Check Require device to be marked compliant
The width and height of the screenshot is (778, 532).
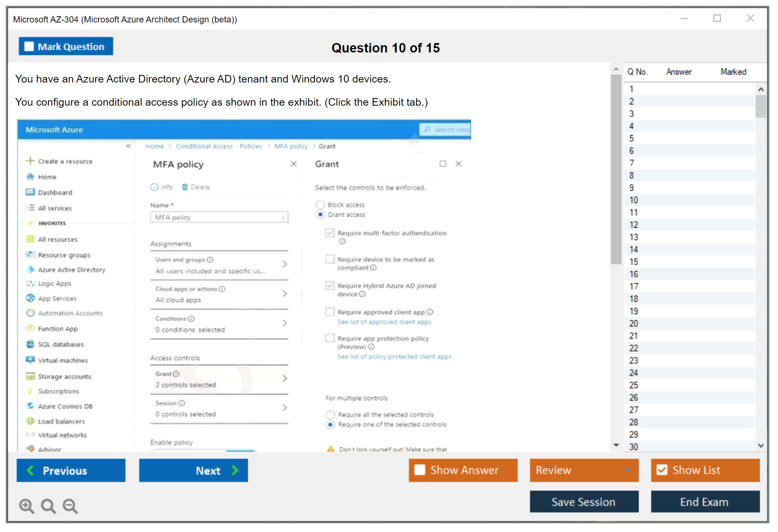tap(330, 259)
